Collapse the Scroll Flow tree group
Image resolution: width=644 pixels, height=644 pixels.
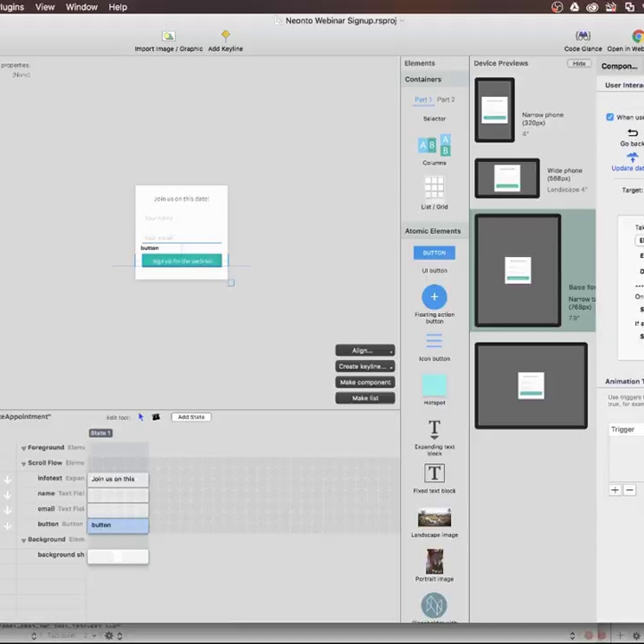23,464
